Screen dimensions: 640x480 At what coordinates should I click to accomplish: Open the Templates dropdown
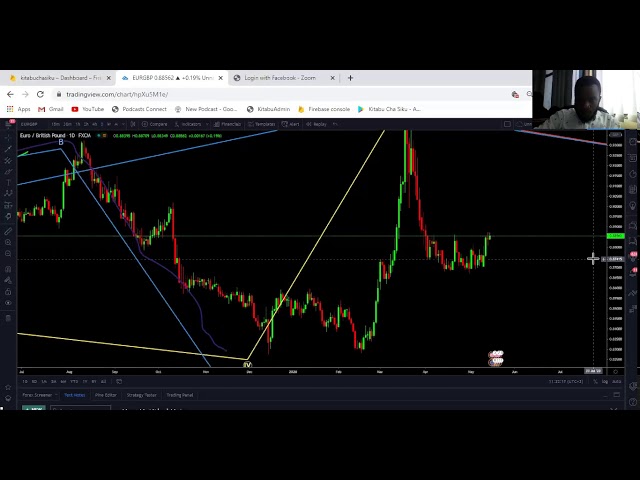point(264,124)
